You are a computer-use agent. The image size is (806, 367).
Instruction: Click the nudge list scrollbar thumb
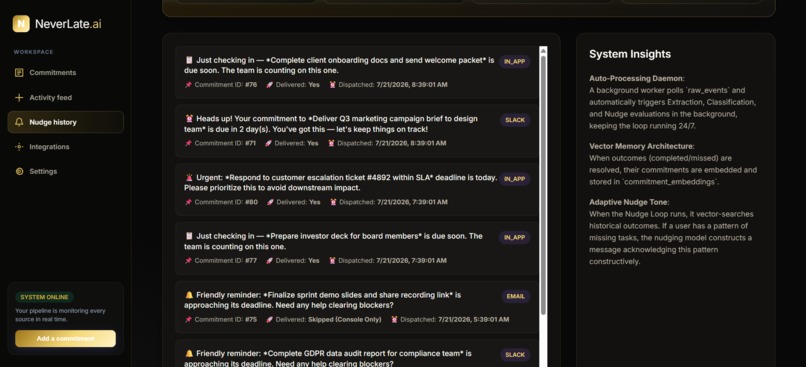tap(543, 185)
